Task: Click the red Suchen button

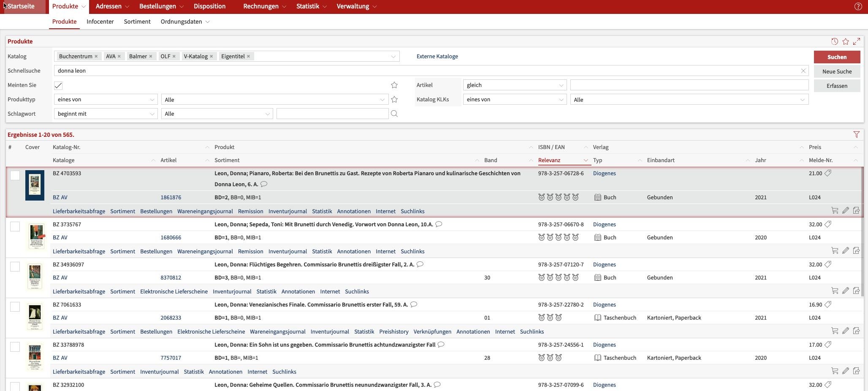Action: (x=837, y=57)
